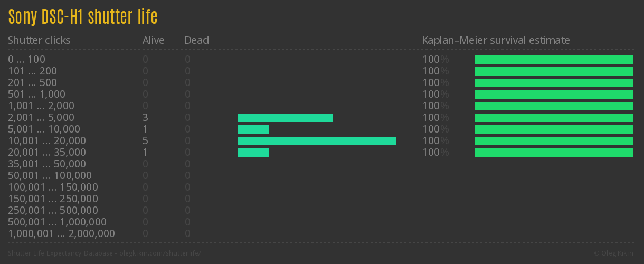644x264 pixels.
Task: Click the survival bar for 0 … 100 row
Action: tap(554, 60)
